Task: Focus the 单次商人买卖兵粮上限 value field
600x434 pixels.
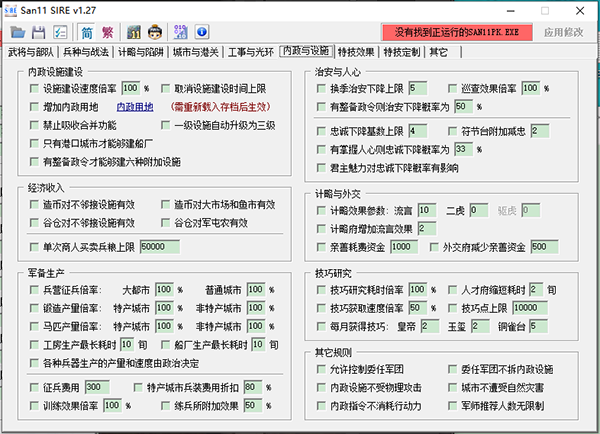Action: (x=160, y=247)
